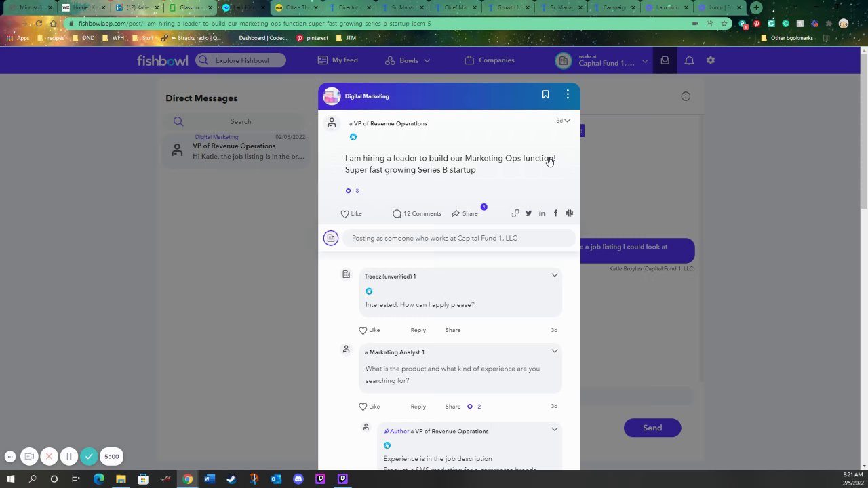The width and height of the screenshot is (868, 488).
Task: Share the post on Twitter
Action: [529, 213]
